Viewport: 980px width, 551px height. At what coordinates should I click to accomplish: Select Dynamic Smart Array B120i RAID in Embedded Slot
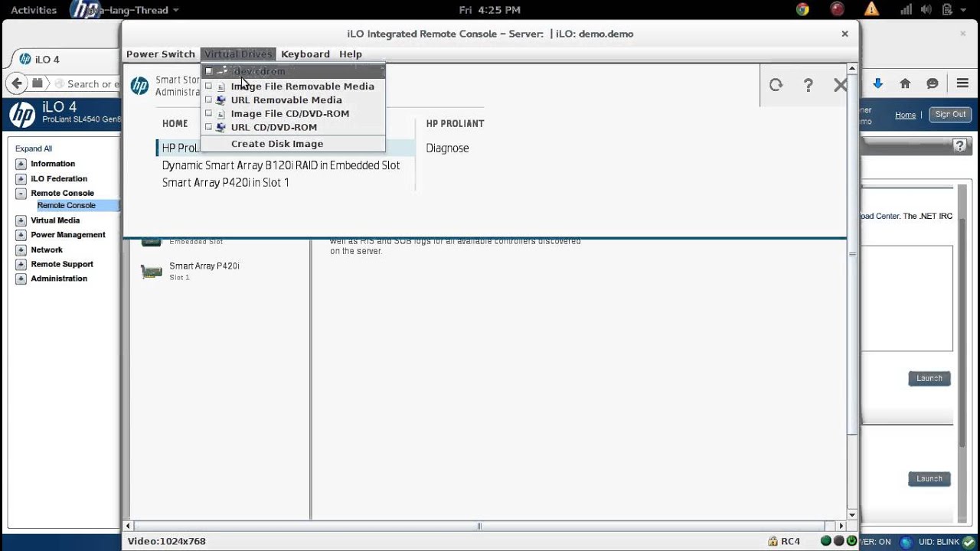point(281,165)
